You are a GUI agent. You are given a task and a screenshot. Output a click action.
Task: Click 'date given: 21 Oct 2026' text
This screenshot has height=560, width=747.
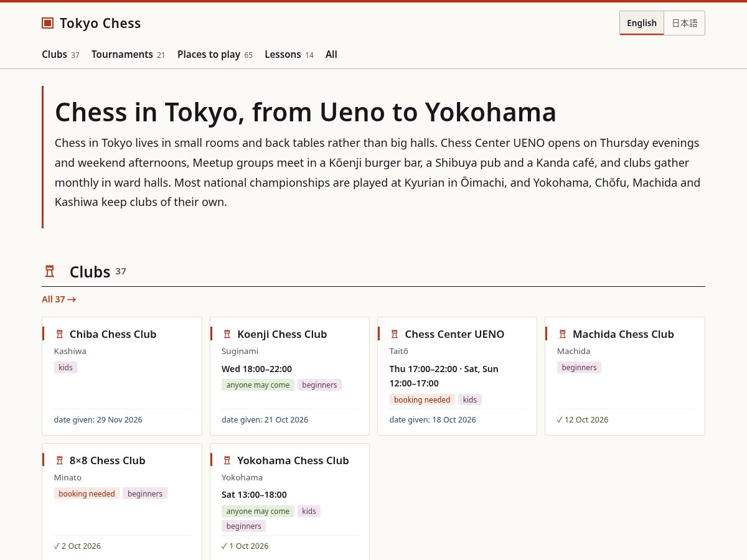coord(265,420)
